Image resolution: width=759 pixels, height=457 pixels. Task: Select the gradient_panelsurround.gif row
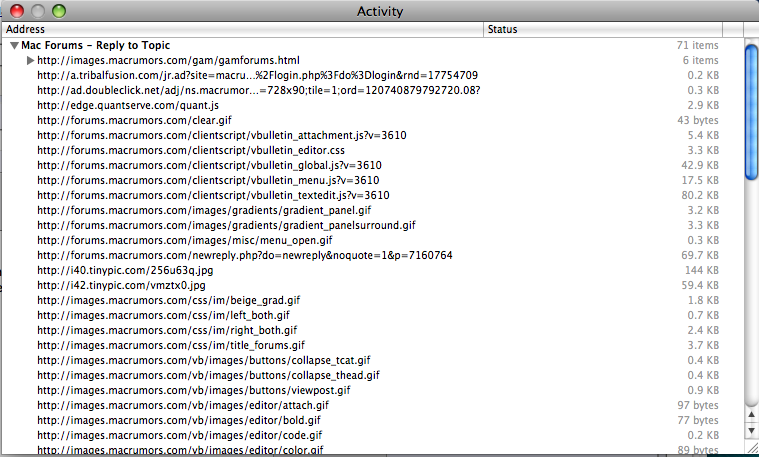[373, 226]
